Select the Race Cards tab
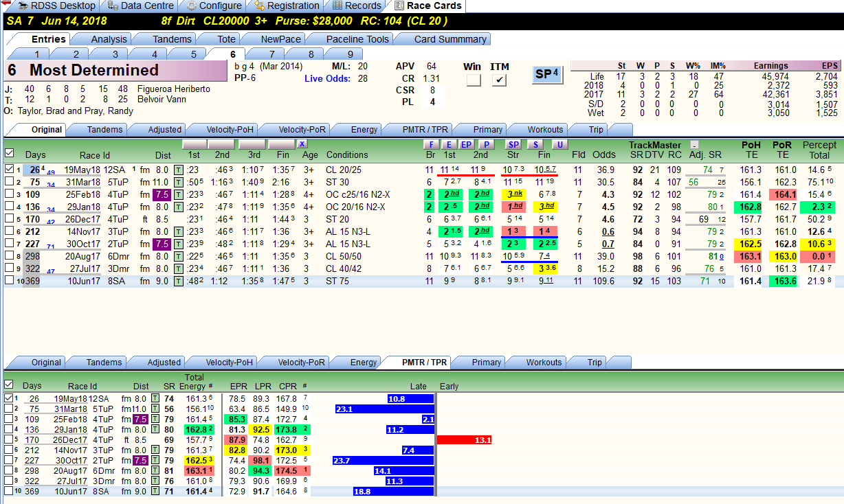The image size is (844, 504). [x=428, y=5]
